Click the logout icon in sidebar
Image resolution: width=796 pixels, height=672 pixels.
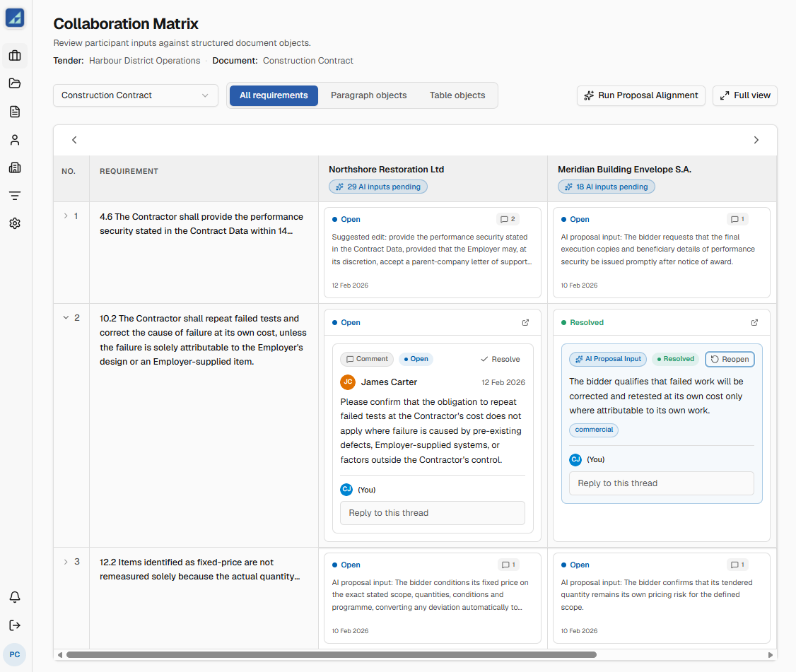coord(15,625)
